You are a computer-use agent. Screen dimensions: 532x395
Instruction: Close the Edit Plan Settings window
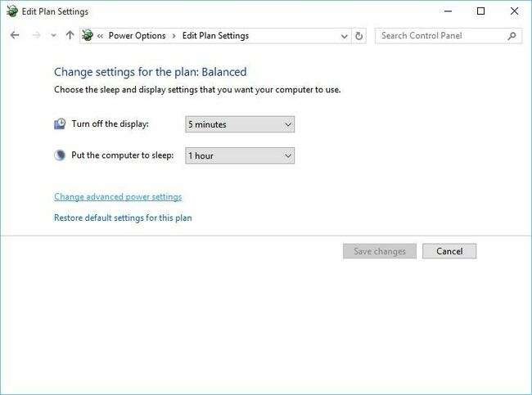click(x=514, y=11)
